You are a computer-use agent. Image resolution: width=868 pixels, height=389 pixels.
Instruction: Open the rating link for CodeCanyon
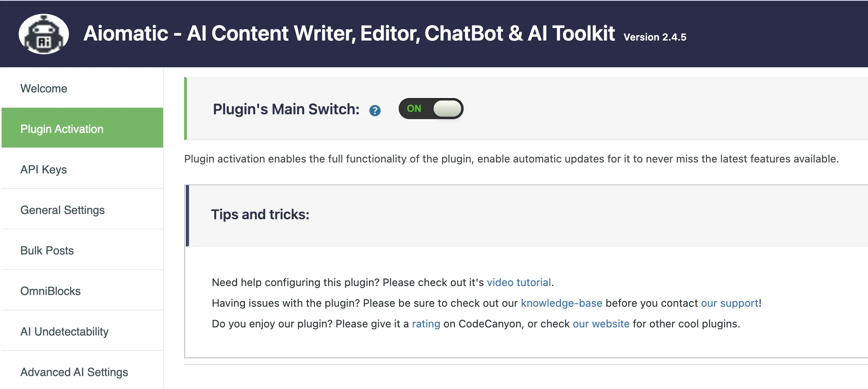pos(426,324)
